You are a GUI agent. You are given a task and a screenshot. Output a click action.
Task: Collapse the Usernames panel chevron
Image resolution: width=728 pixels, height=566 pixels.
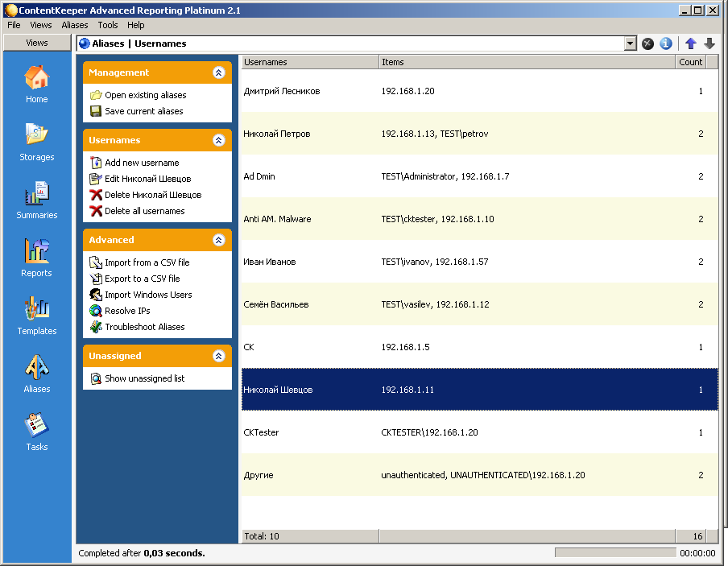point(219,140)
